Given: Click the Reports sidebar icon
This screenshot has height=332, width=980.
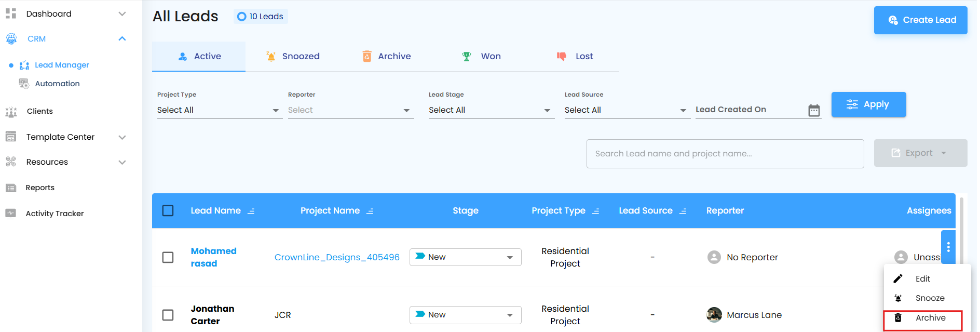Looking at the screenshot, I should 11,188.
